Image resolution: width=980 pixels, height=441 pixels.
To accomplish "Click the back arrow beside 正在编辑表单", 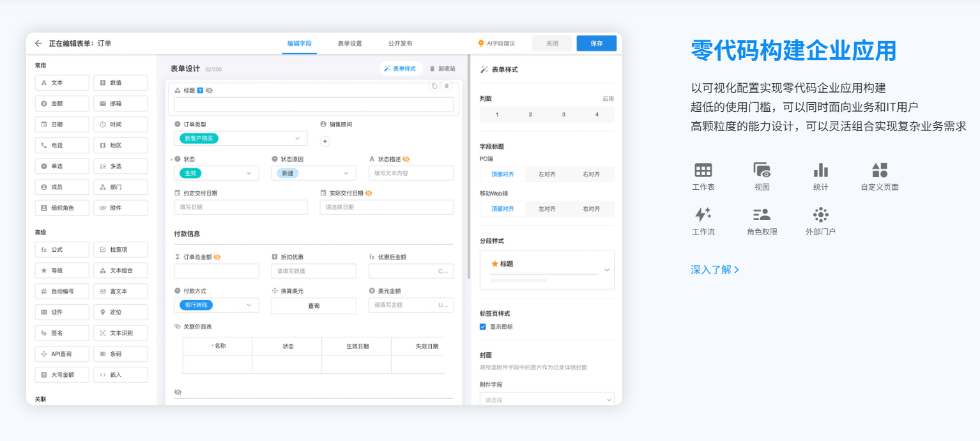I will pos(38,43).
